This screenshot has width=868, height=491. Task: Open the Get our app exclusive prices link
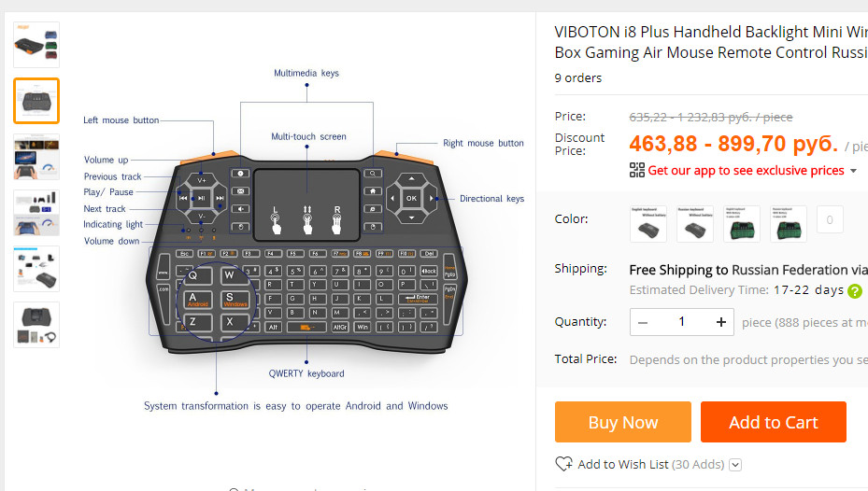[746, 171]
